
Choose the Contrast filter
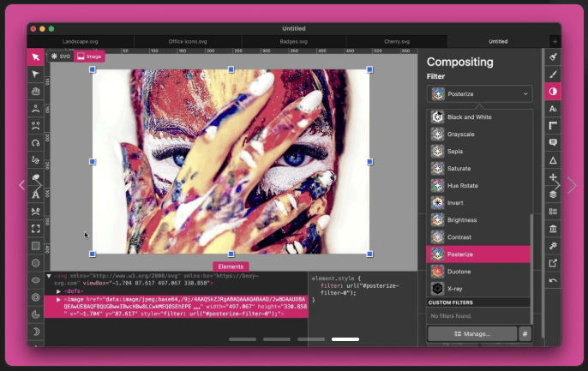click(x=478, y=237)
